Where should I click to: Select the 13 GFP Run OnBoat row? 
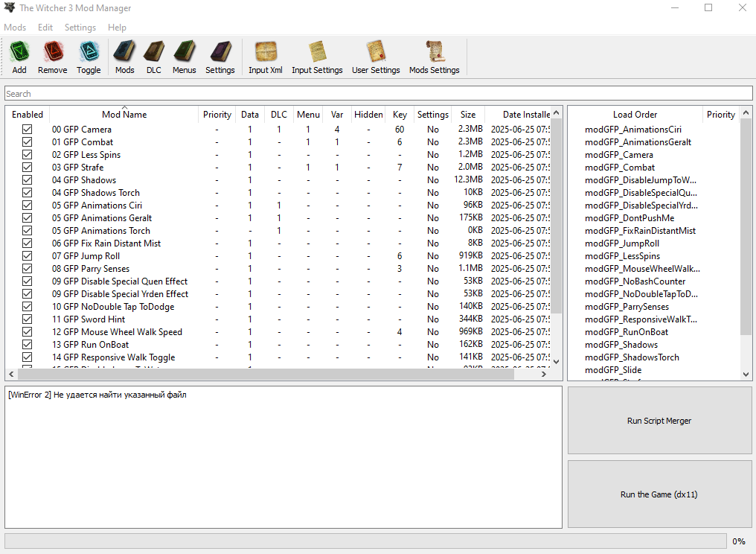click(x=278, y=345)
